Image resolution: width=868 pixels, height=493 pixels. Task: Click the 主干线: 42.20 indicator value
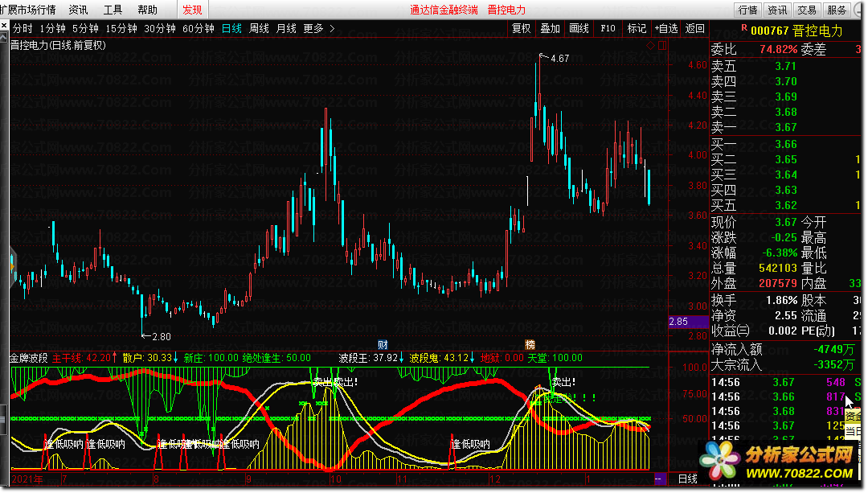[x=84, y=358]
